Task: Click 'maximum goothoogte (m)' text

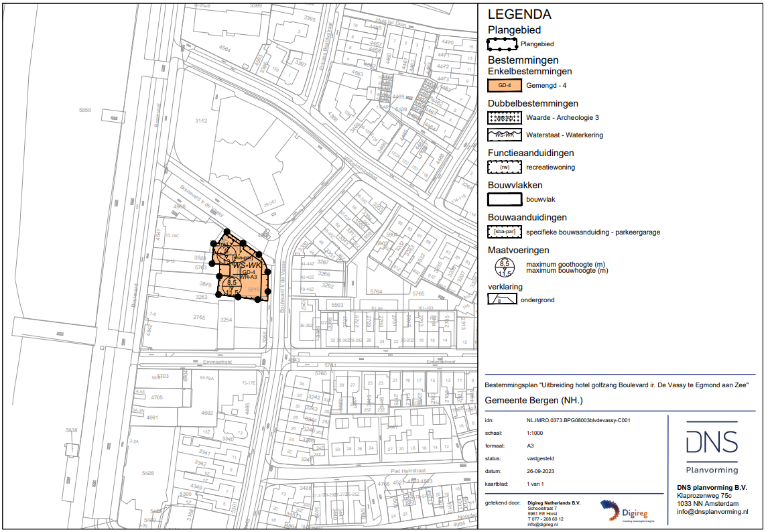Action: coord(566,265)
